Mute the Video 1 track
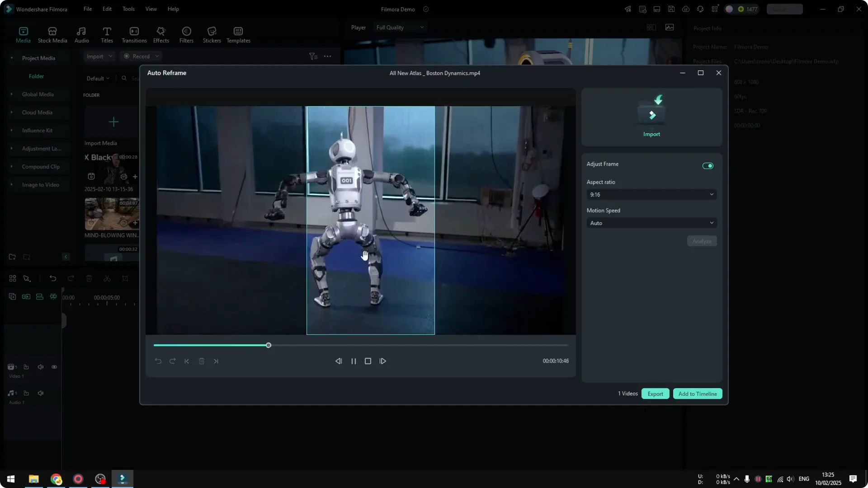Screen dimensions: 868x488 coord(41,367)
